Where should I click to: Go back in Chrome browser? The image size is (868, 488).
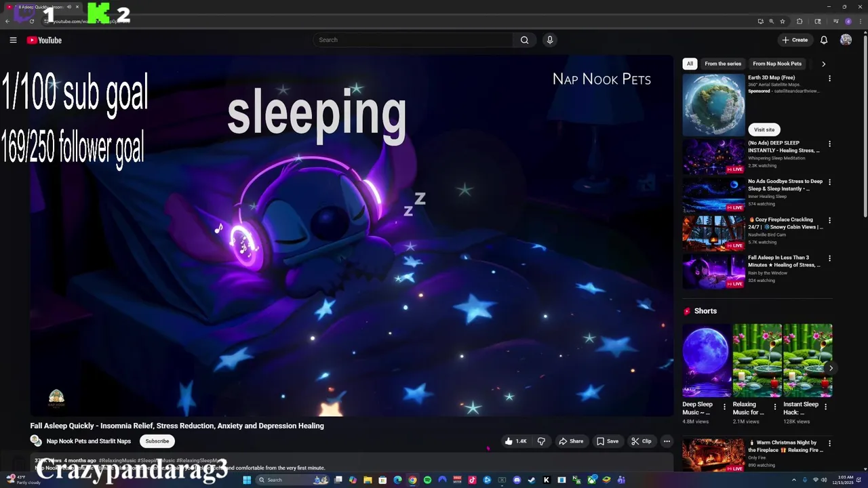point(7,21)
